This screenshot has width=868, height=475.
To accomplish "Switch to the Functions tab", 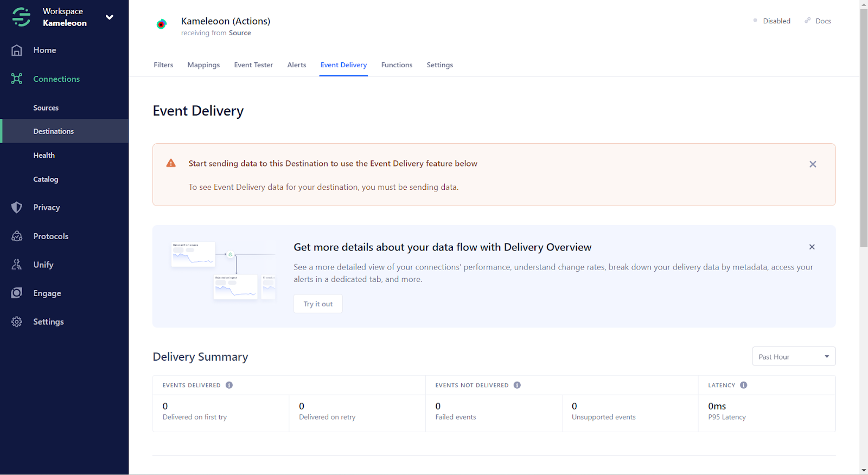I will 397,65.
